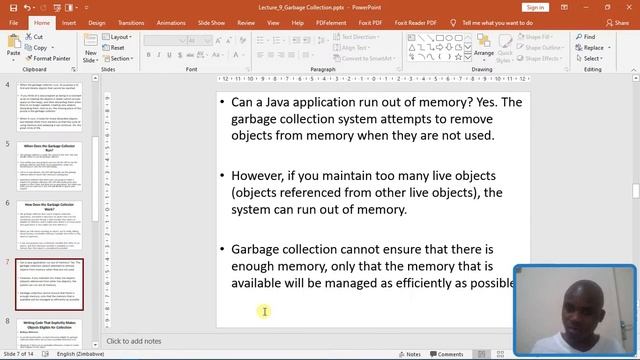640x360 pixels.
Task: Open the font size combo box
Action: (200, 40)
